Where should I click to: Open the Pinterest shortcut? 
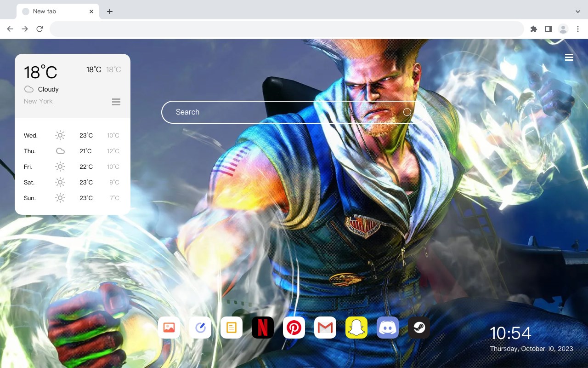(294, 328)
